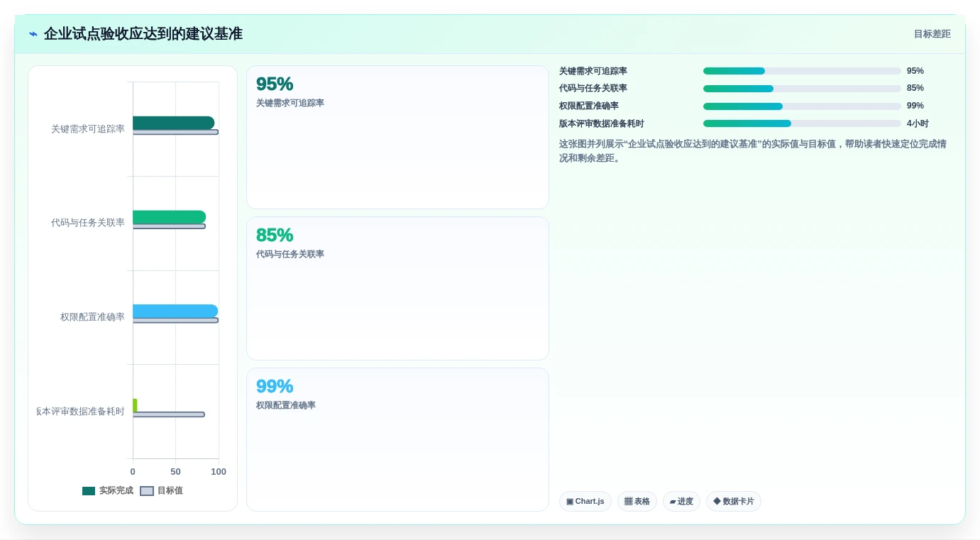Click the 目标差距 label in the header

click(932, 34)
